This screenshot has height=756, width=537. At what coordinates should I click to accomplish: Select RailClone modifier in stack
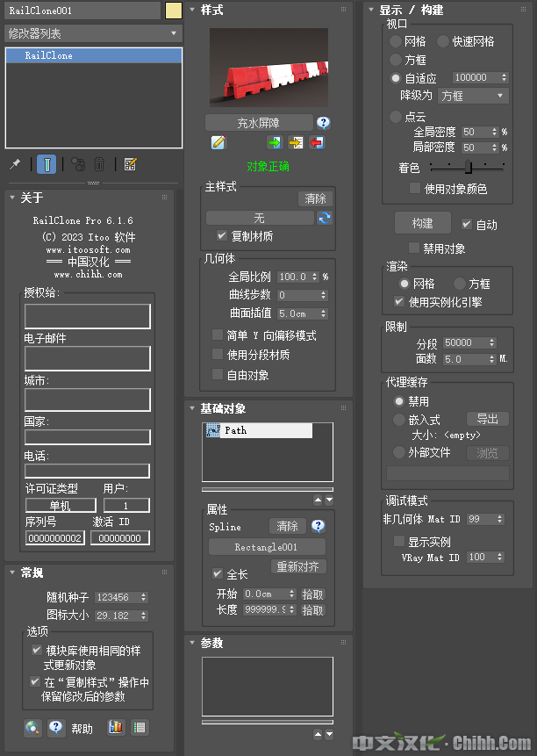(93, 55)
